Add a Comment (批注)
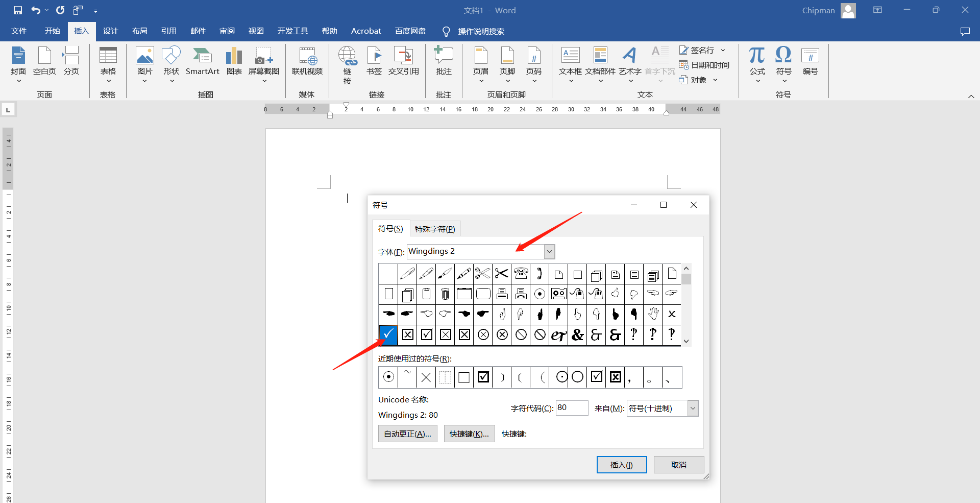This screenshot has width=980, height=503. 444,61
